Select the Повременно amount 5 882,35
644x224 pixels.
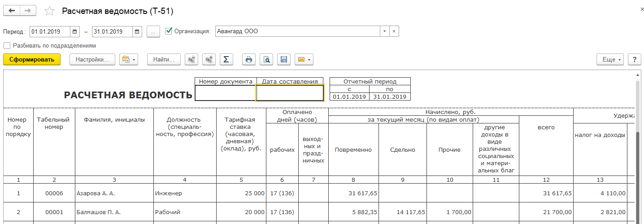(353, 212)
